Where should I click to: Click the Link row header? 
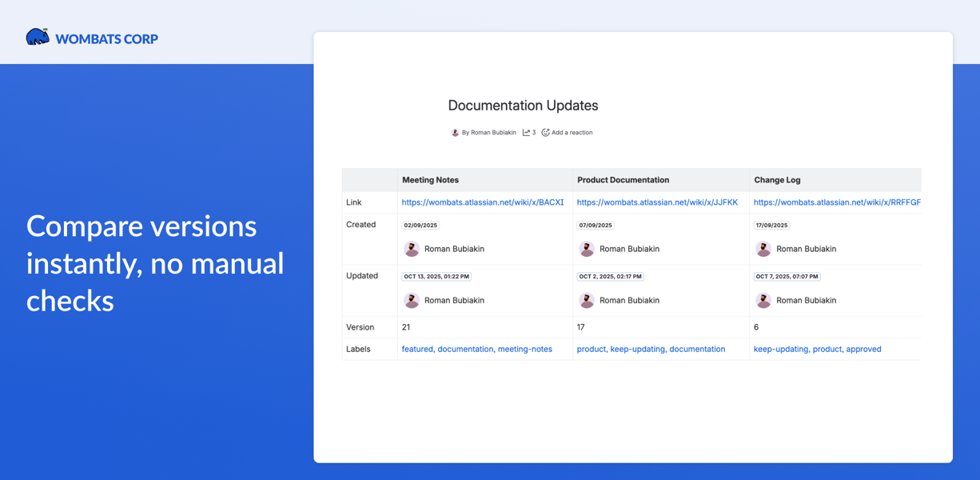click(x=354, y=202)
